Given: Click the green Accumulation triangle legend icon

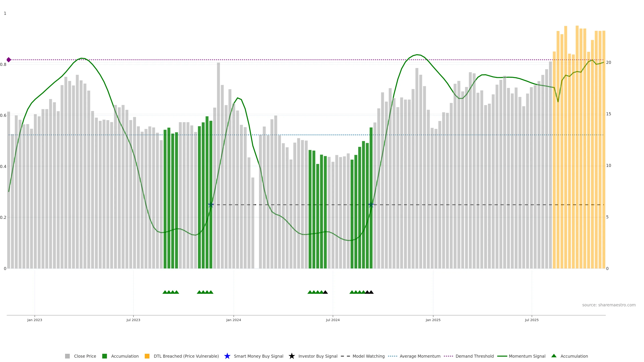Looking at the screenshot, I should (x=554, y=356).
